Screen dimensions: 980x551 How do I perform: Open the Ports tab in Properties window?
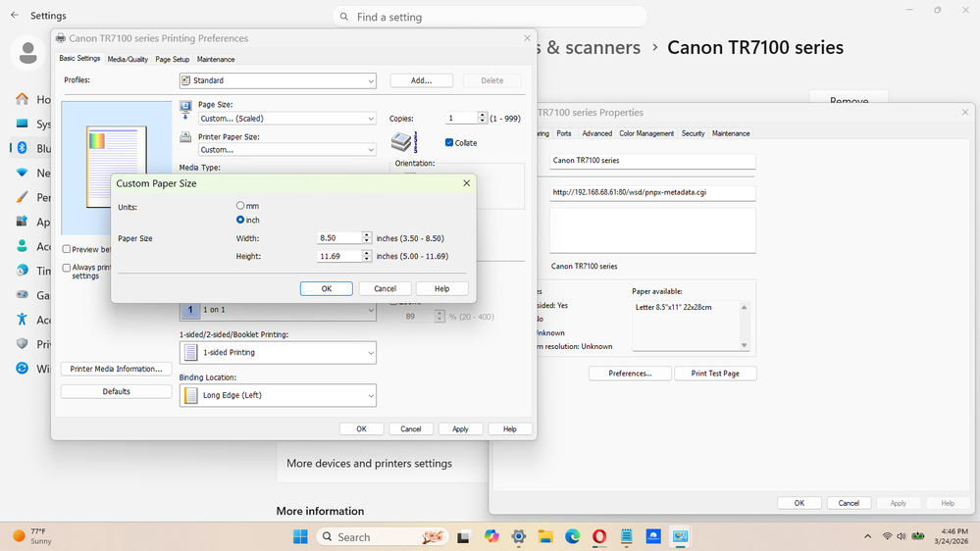[x=564, y=133]
